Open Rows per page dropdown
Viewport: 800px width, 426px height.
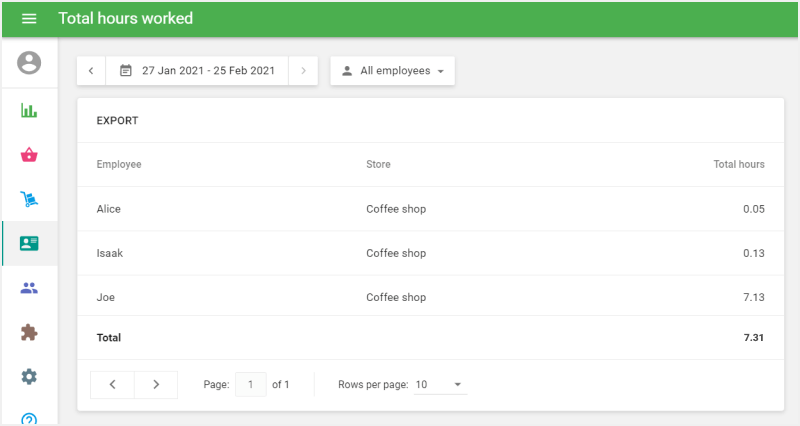click(x=440, y=385)
